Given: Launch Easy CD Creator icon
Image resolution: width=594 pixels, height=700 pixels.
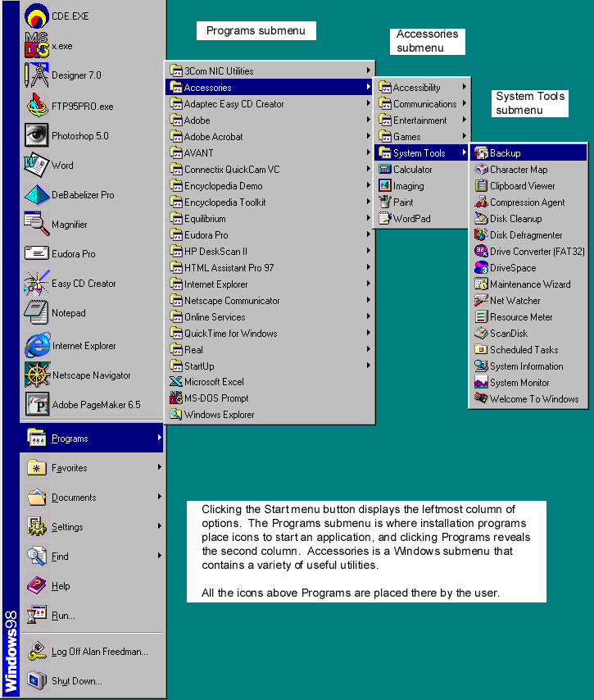Looking at the screenshot, I should tap(37, 283).
